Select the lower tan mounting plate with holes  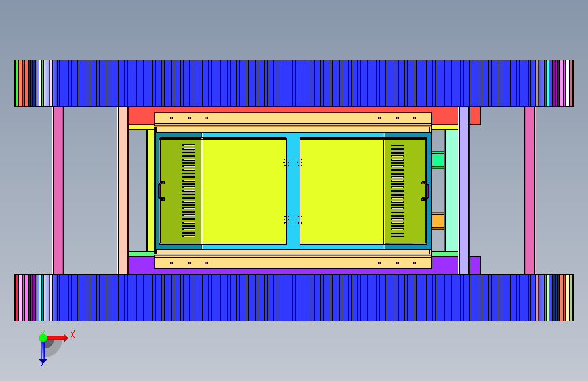pos(293,263)
